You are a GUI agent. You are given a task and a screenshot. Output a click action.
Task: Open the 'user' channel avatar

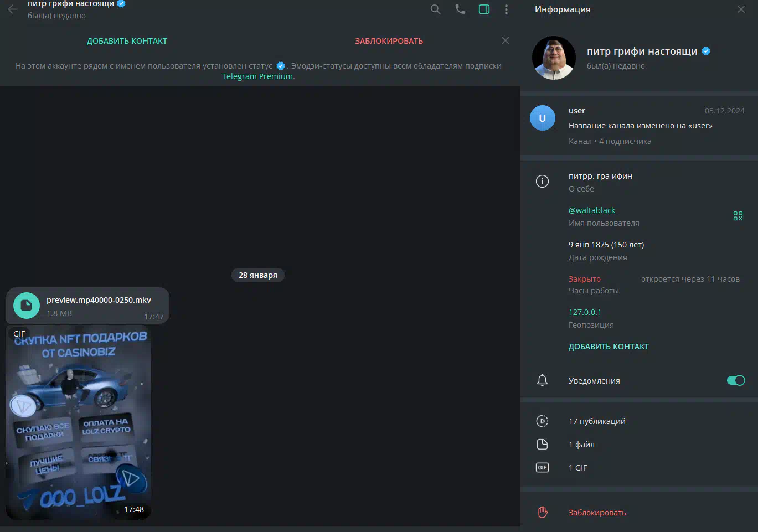[x=543, y=118]
